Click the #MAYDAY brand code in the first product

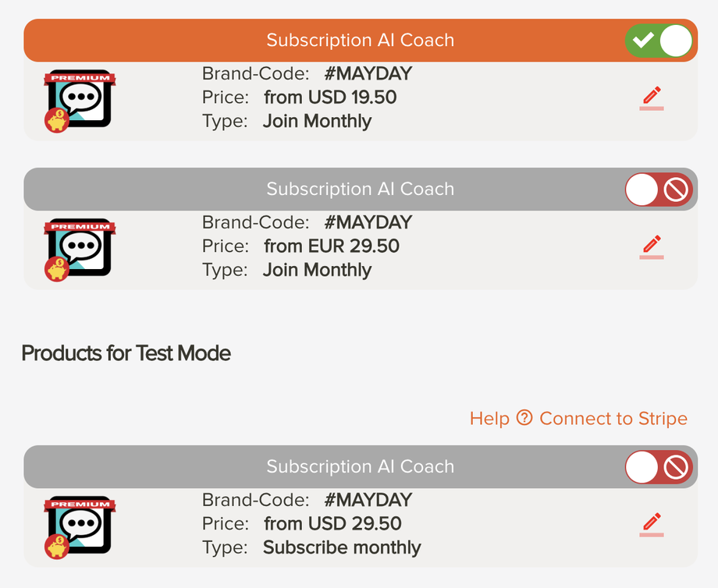point(368,74)
